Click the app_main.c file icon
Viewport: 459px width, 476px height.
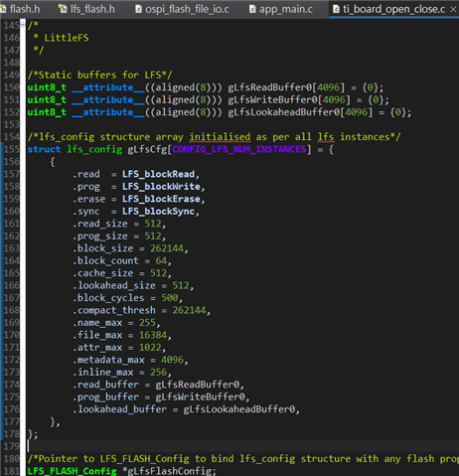click(x=252, y=9)
